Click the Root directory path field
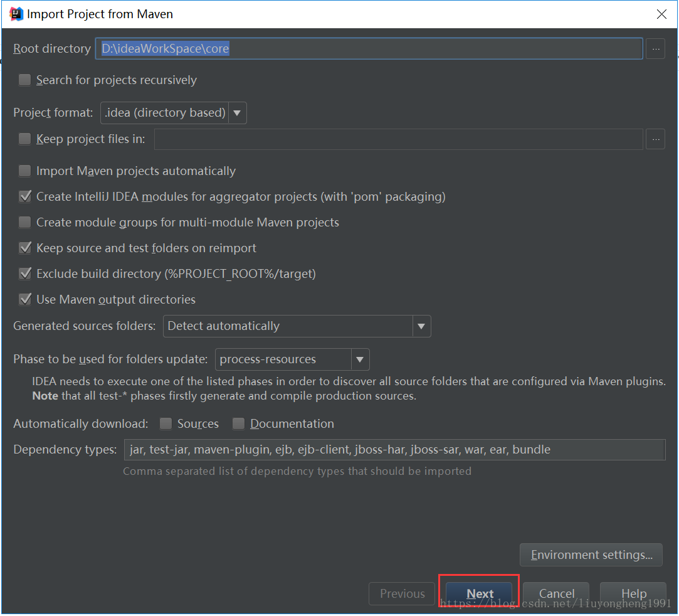The width and height of the screenshot is (679, 616). [369, 48]
